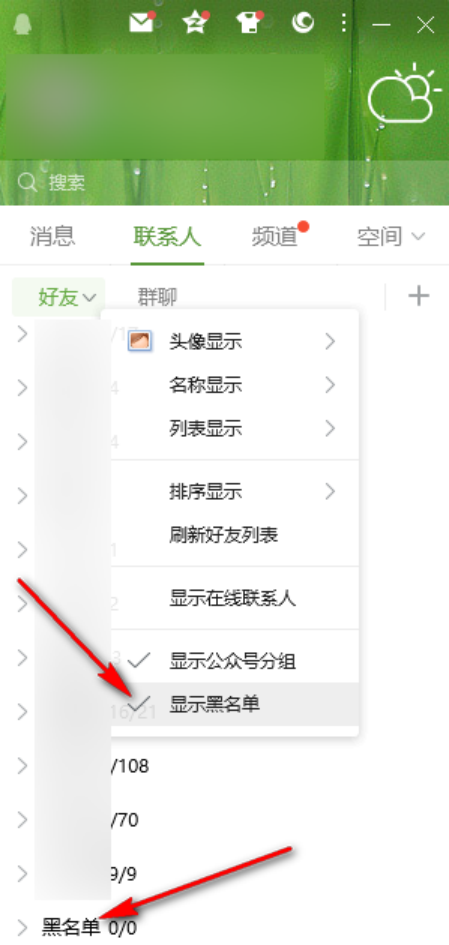Open the browser swirl icon in header
The image size is (449, 945).
tap(302, 23)
